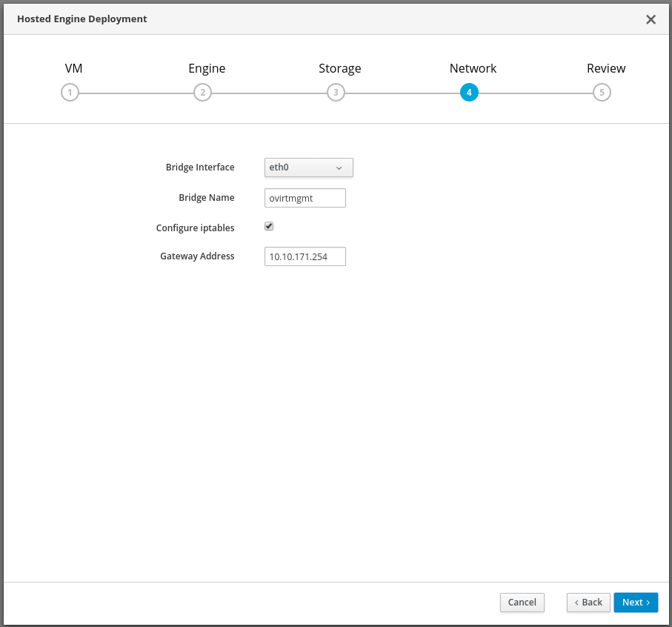Image resolution: width=672 pixels, height=627 pixels.
Task: Select the Review step label
Action: click(x=606, y=68)
